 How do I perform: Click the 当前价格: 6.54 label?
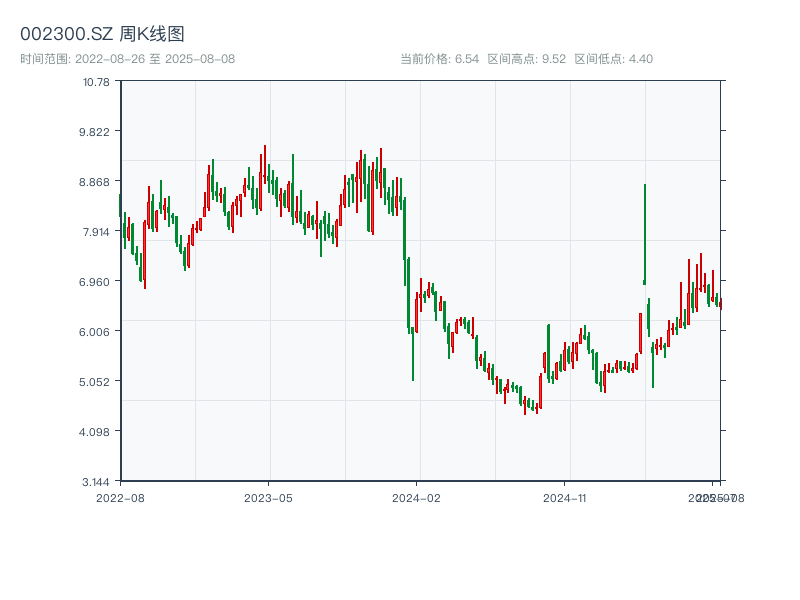[439, 59]
